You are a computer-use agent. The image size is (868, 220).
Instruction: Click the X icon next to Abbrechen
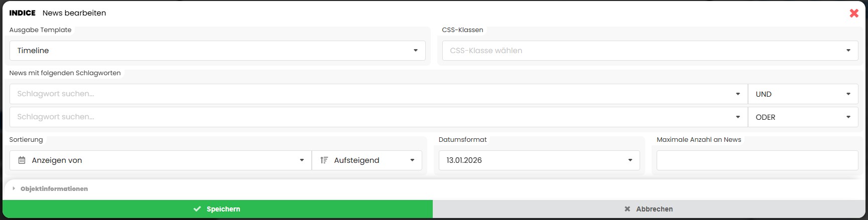(x=627, y=209)
